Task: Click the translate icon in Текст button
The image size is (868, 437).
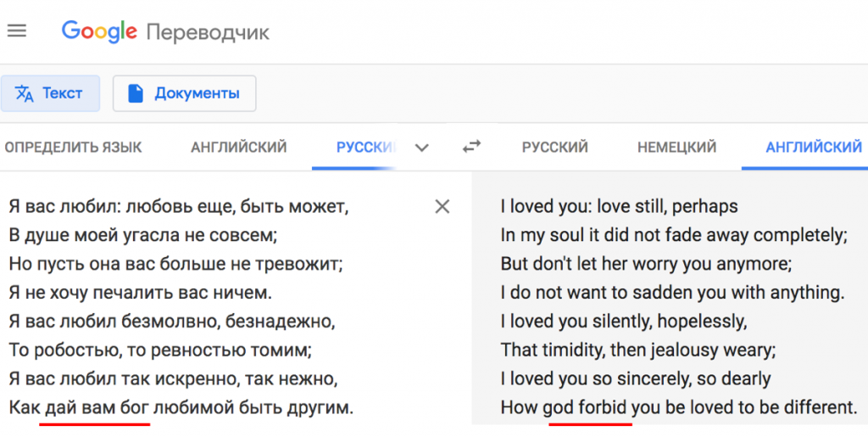Action: coord(25,93)
